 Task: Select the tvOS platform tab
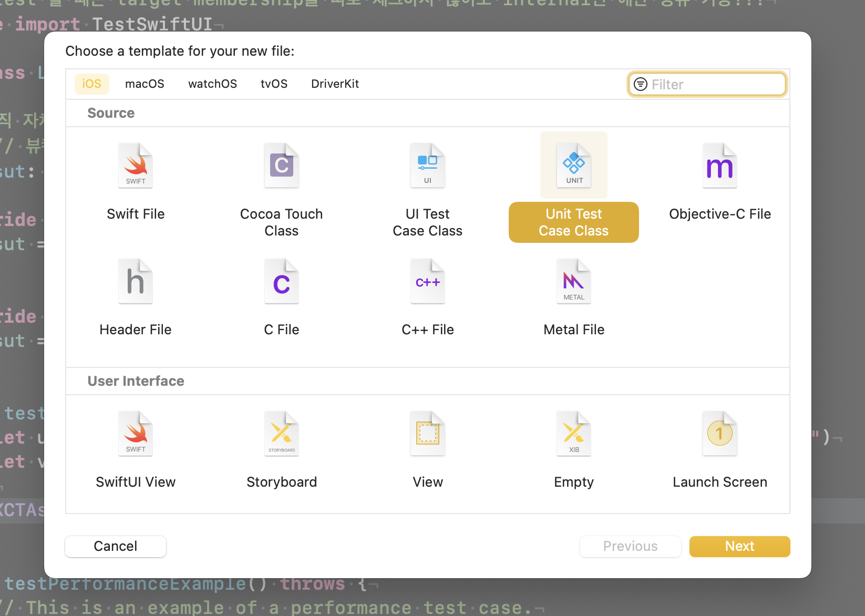[274, 84]
